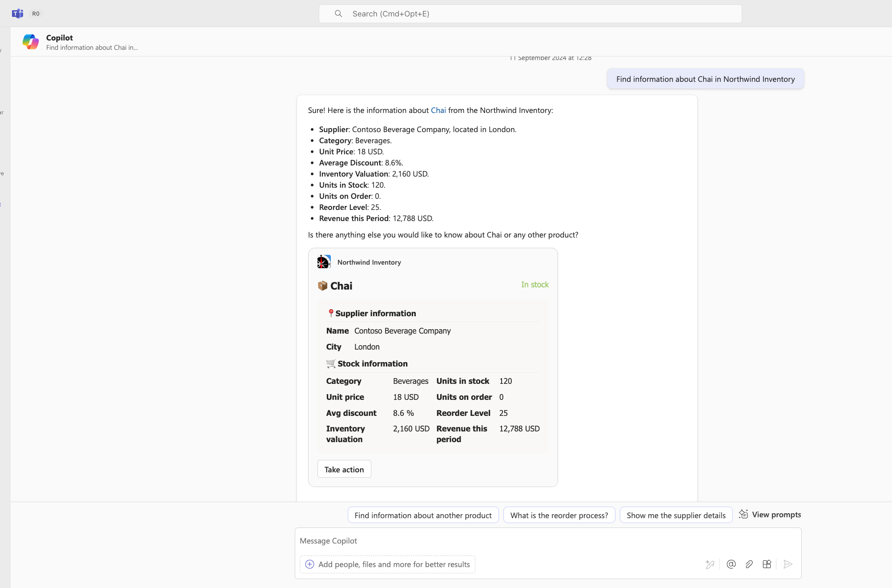Click 'Is there anything else' follow-up sentence
Image resolution: width=892 pixels, height=588 pixels.
point(443,235)
